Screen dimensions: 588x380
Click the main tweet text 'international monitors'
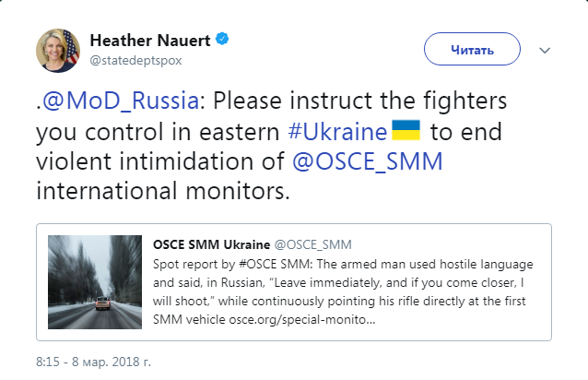click(x=163, y=191)
